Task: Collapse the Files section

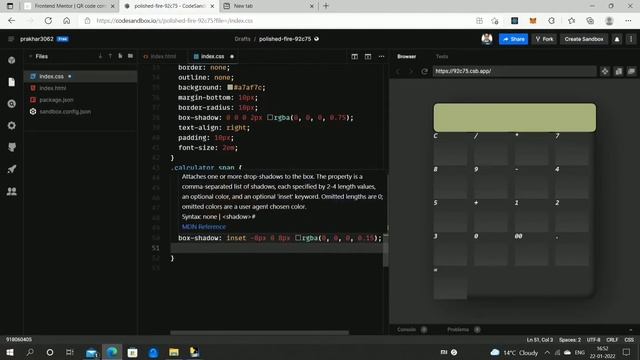Action: coord(30,56)
